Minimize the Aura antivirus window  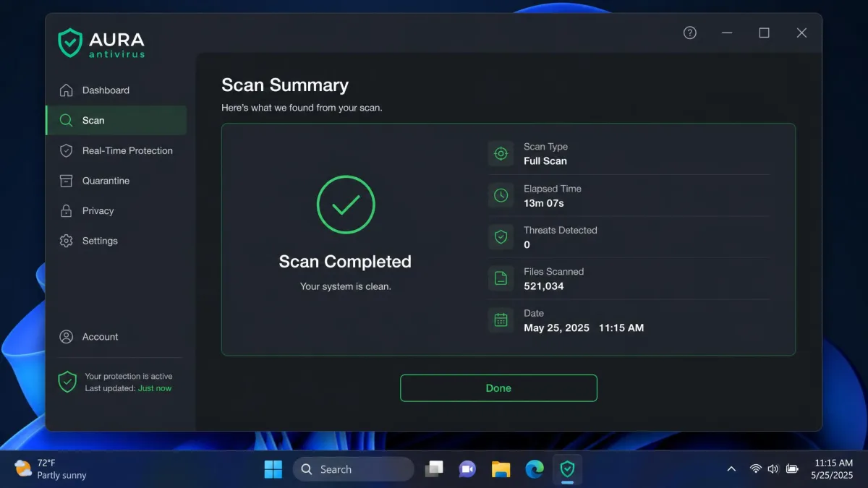[x=727, y=33]
